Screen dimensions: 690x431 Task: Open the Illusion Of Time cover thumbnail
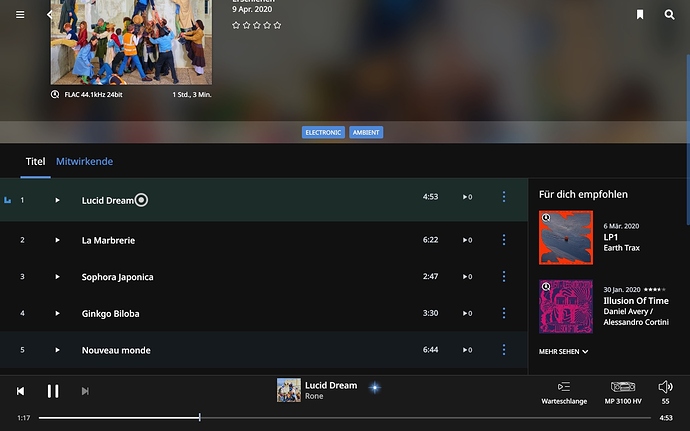566,306
